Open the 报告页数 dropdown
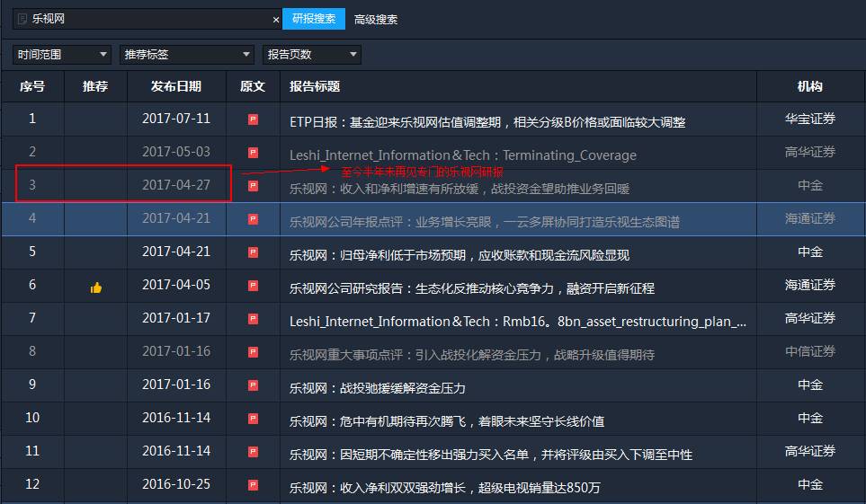The height and width of the screenshot is (504, 866). tap(311, 55)
